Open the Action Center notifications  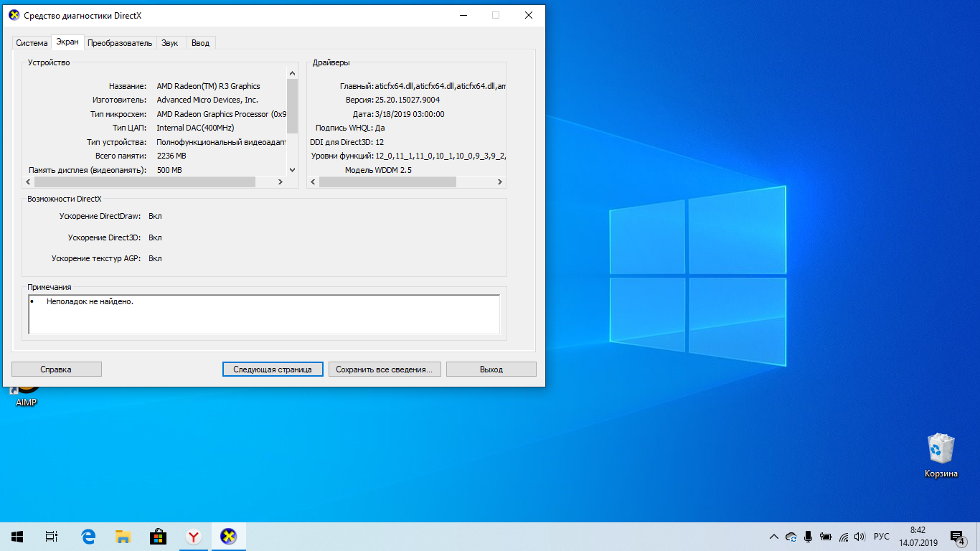coord(957,537)
